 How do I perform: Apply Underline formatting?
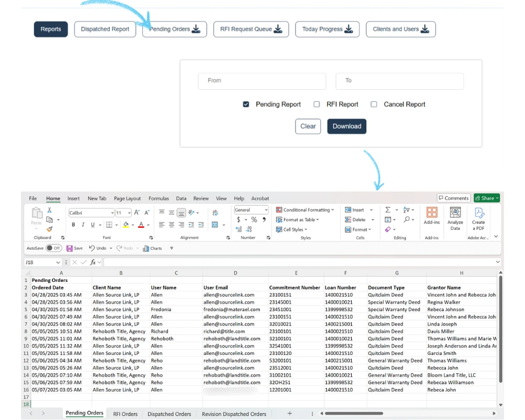[93, 225]
